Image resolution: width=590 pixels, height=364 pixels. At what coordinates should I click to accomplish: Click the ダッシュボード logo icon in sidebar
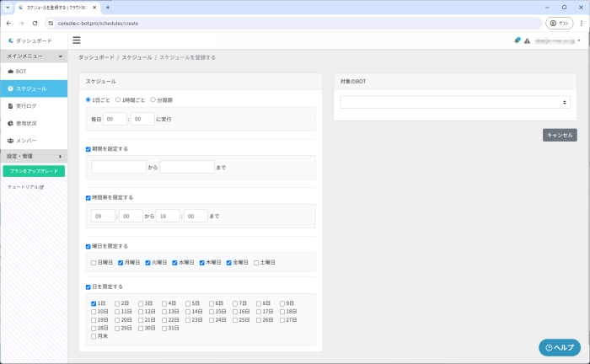[10, 40]
